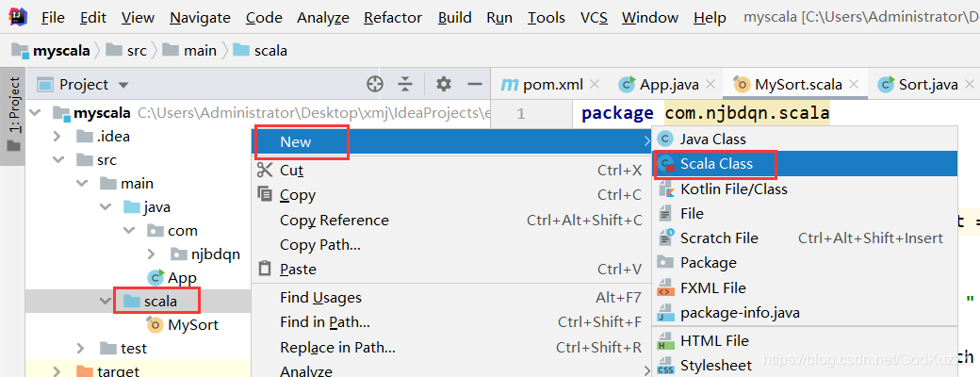This screenshot has height=377, width=980.
Task: Open the Refactor menu
Action: point(393,18)
